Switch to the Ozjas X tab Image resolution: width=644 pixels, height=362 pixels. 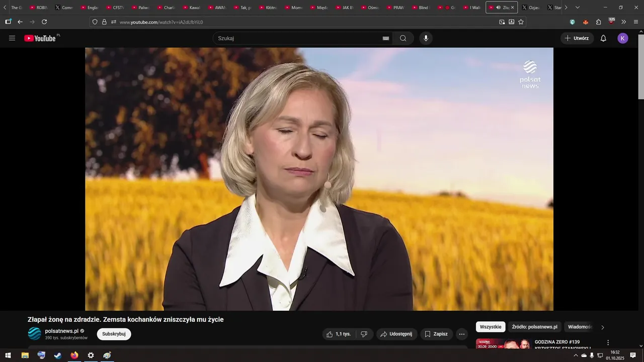click(x=531, y=8)
